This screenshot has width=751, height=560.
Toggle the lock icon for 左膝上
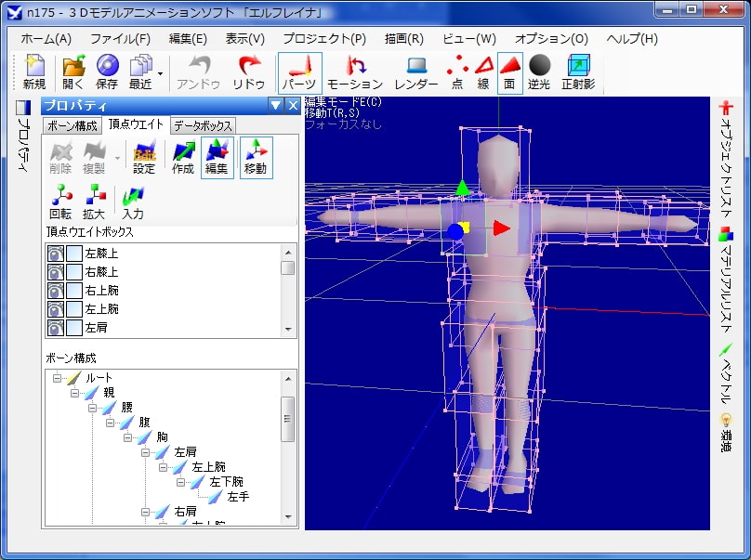[56, 254]
